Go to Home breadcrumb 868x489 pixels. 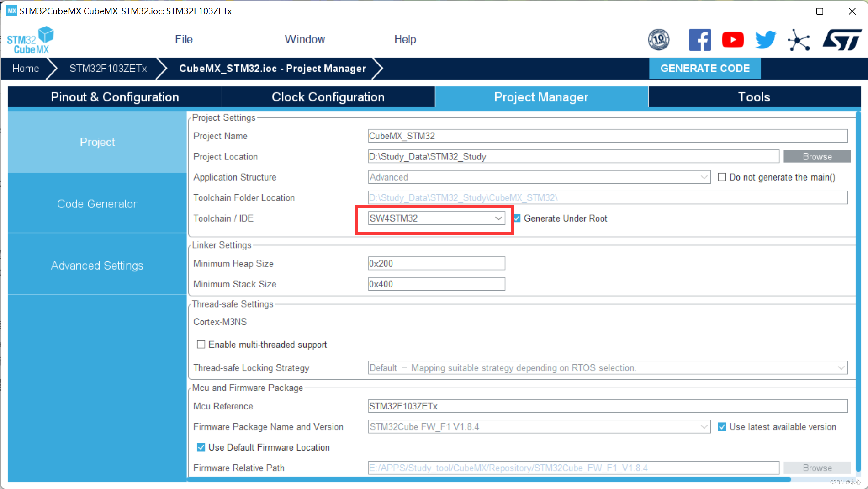(26, 69)
